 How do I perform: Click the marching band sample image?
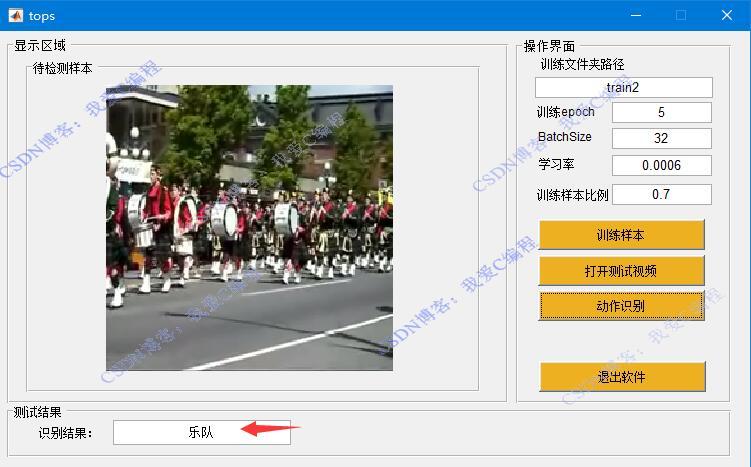point(249,228)
